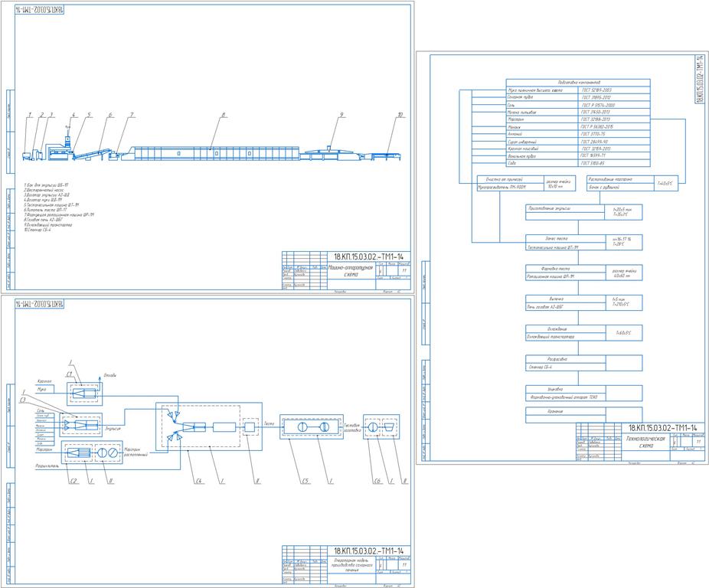Select legend line '4.Дозатор муки ШД-1М'

[x=43, y=200]
